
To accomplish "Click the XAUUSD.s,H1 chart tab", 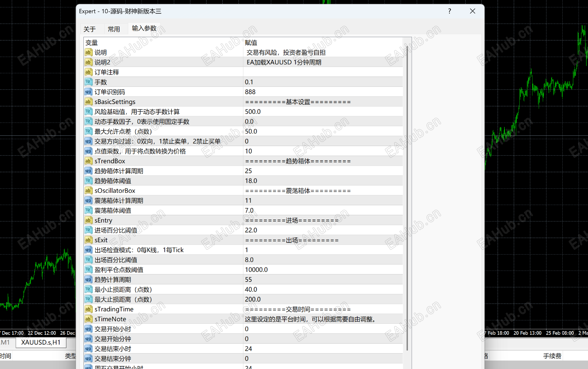I will tap(41, 342).
